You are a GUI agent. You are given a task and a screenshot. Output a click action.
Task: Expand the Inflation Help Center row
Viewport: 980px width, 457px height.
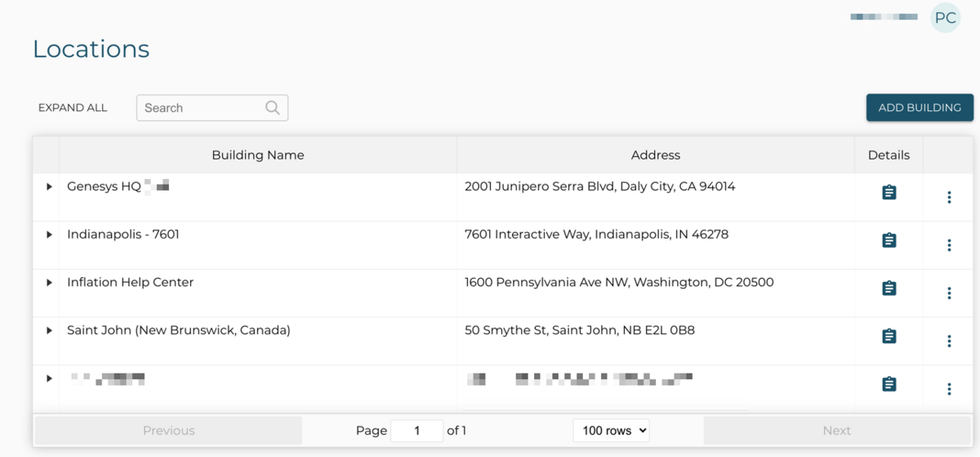click(x=49, y=282)
